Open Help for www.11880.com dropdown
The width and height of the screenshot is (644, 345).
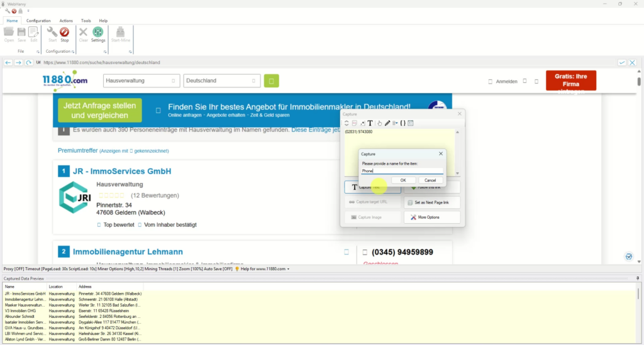(x=265, y=269)
